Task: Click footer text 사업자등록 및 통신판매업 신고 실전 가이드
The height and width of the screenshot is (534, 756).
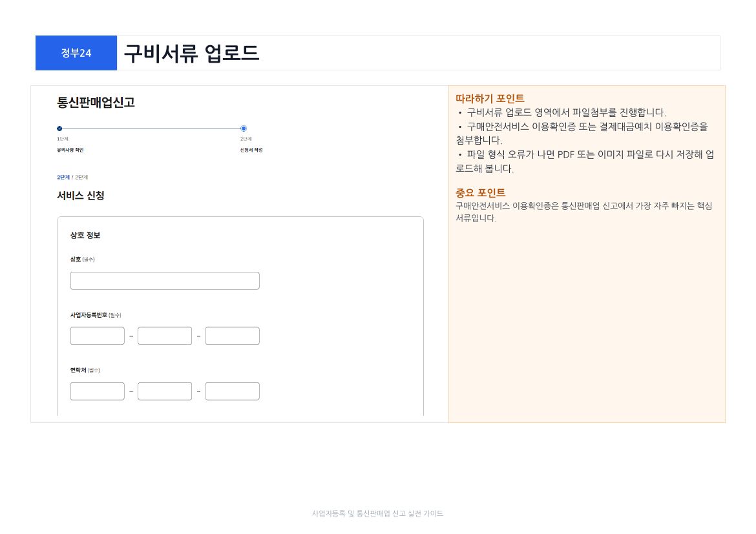Action: [377, 514]
